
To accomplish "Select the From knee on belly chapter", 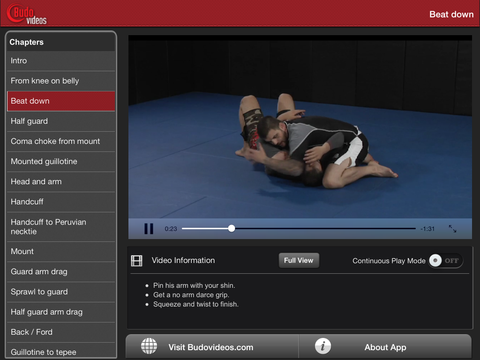I will 61,81.
